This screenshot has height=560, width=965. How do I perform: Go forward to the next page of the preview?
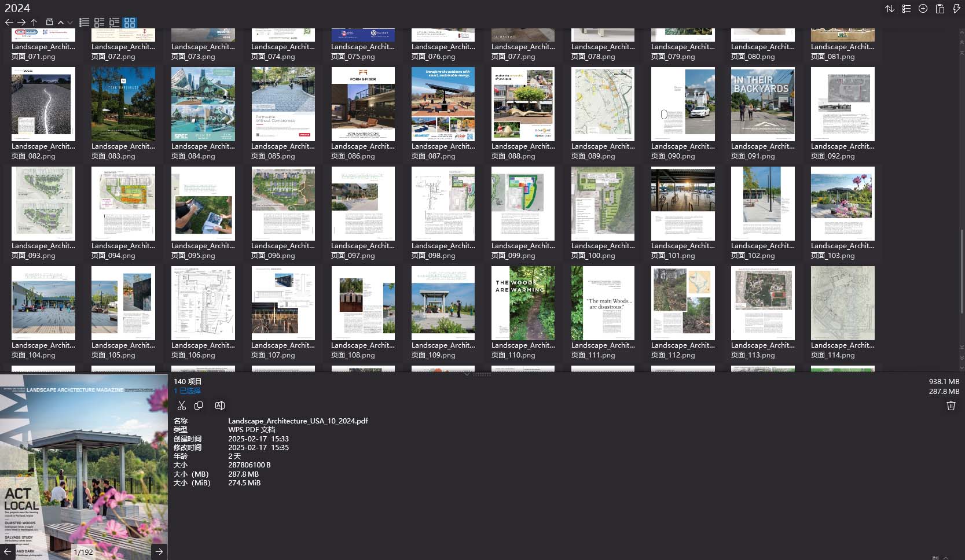pyautogui.click(x=159, y=552)
